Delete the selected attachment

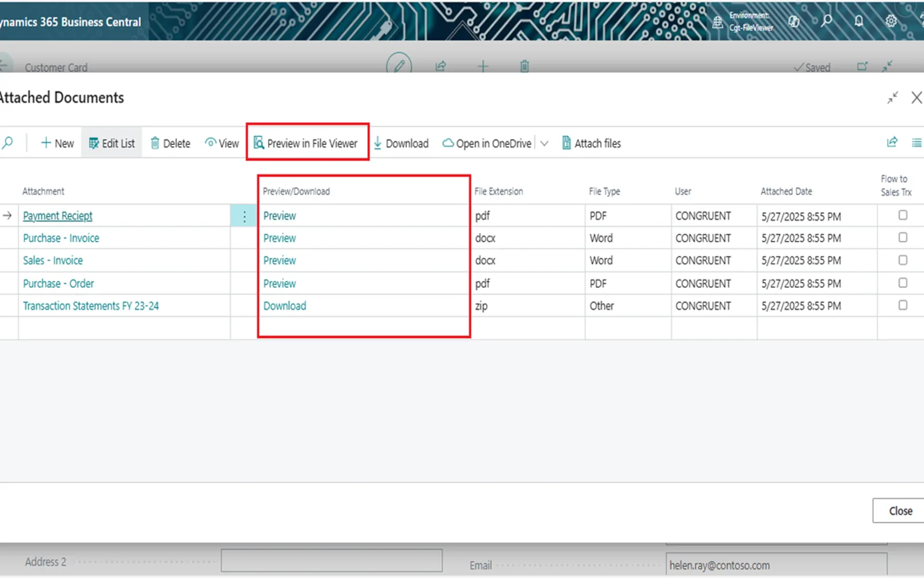click(170, 143)
